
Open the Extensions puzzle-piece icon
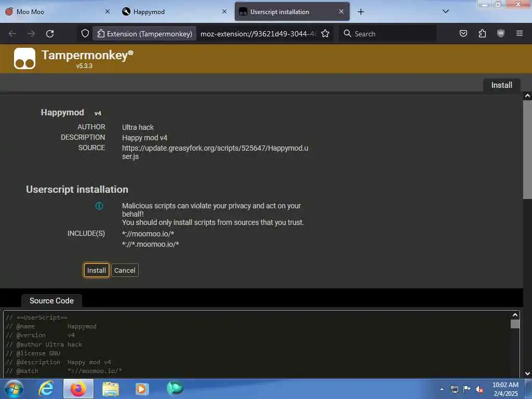coord(482,33)
